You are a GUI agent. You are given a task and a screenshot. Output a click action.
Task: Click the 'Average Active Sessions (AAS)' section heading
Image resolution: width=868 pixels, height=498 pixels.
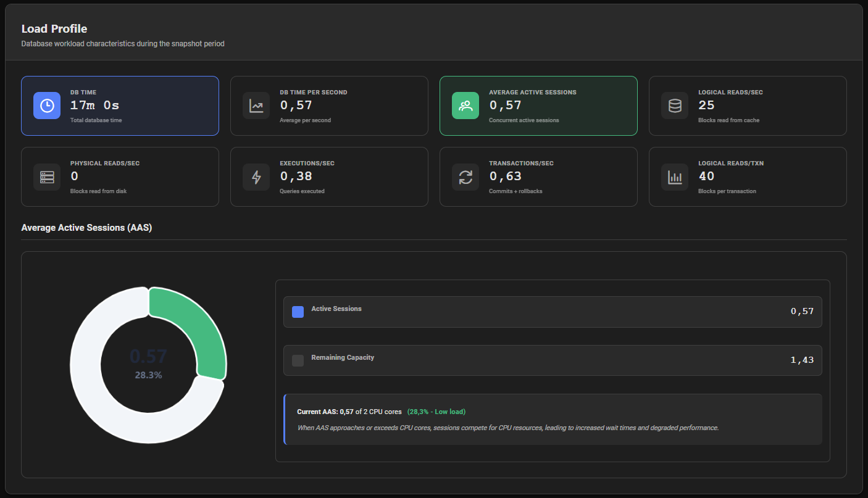tap(86, 228)
